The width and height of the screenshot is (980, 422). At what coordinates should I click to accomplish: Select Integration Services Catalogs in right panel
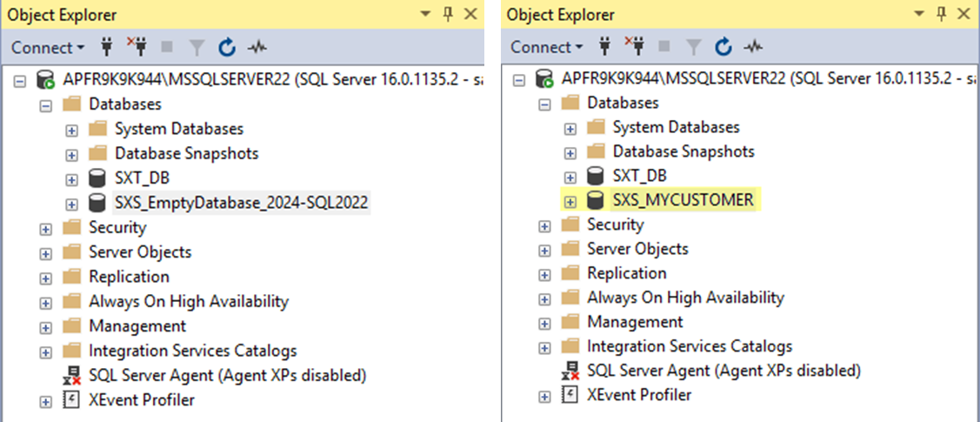point(690,346)
